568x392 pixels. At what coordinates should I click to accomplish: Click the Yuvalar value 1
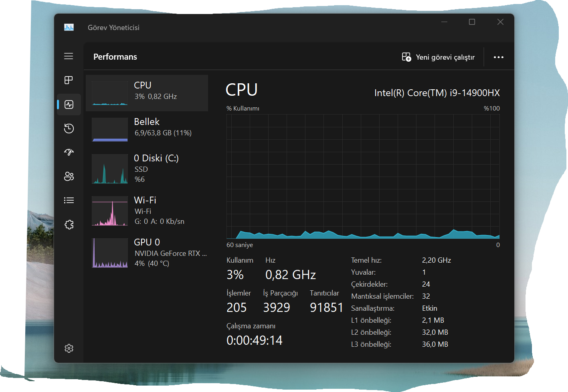[424, 272]
